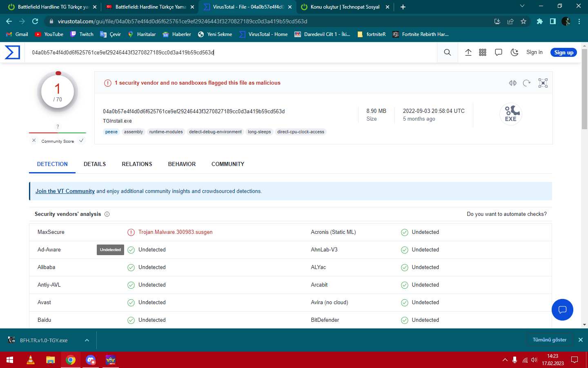
Task: Click the Chrome address bar URL
Action: pyautogui.click(x=183, y=21)
